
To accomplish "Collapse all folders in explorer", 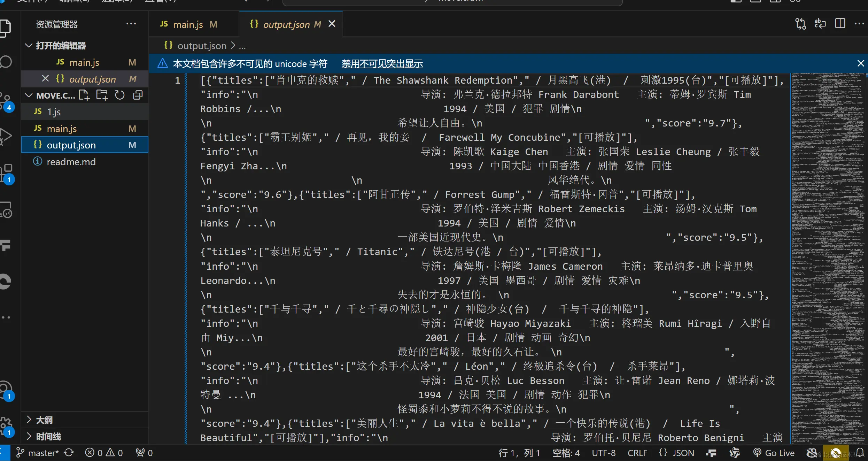I will coord(138,95).
